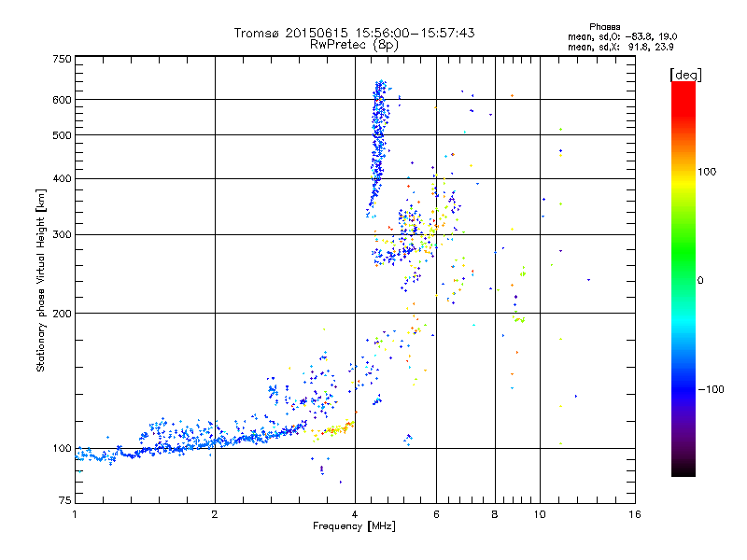The height and width of the screenshot is (560, 747).
Task: Click the x-axis tick label '8'
Action: [495, 514]
